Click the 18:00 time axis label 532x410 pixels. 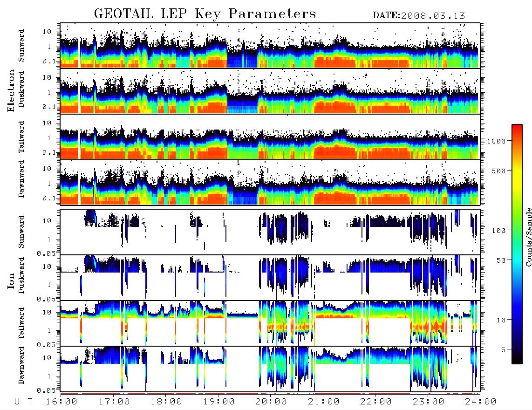point(167,402)
